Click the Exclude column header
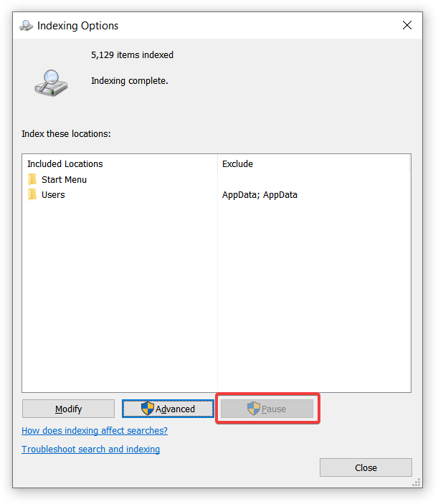This screenshot has height=504, width=438. point(237,164)
